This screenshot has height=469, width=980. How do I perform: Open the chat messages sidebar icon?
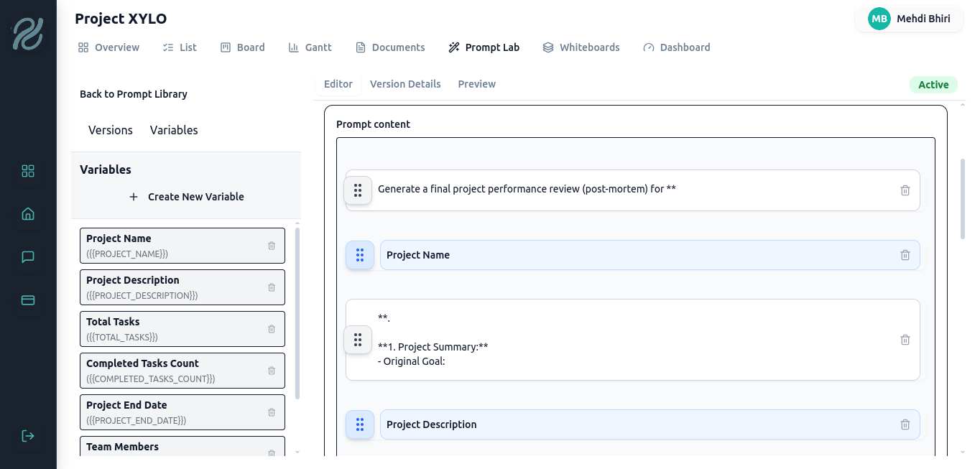coord(28,257)
